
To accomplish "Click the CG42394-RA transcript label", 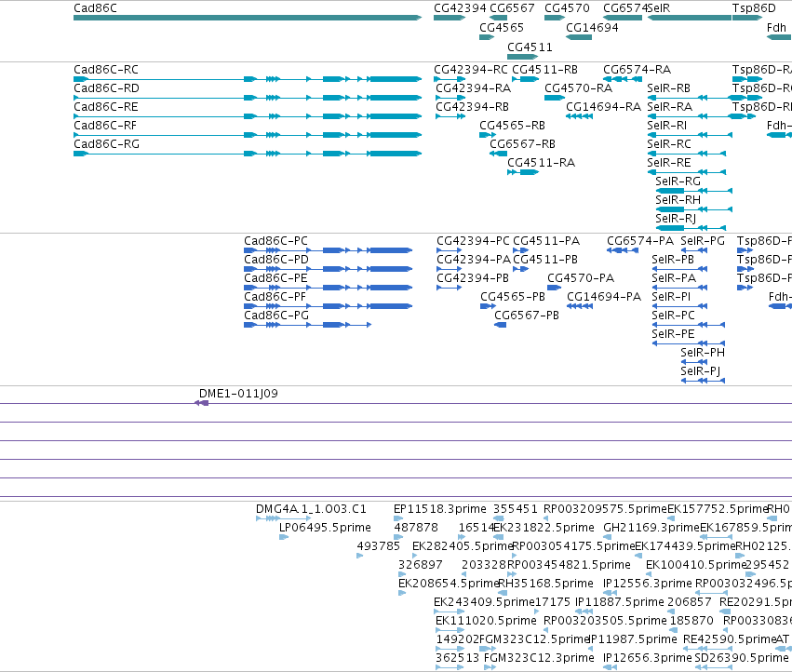I will [x=474, y=88].
